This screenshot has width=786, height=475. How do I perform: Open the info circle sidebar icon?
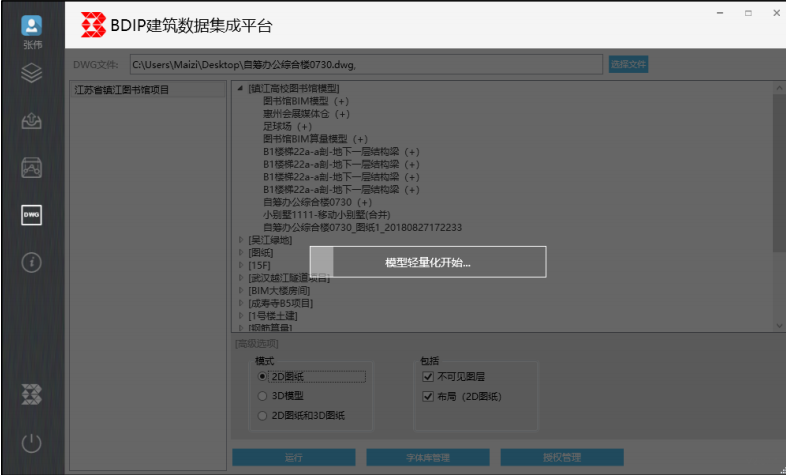click(32, 262)
